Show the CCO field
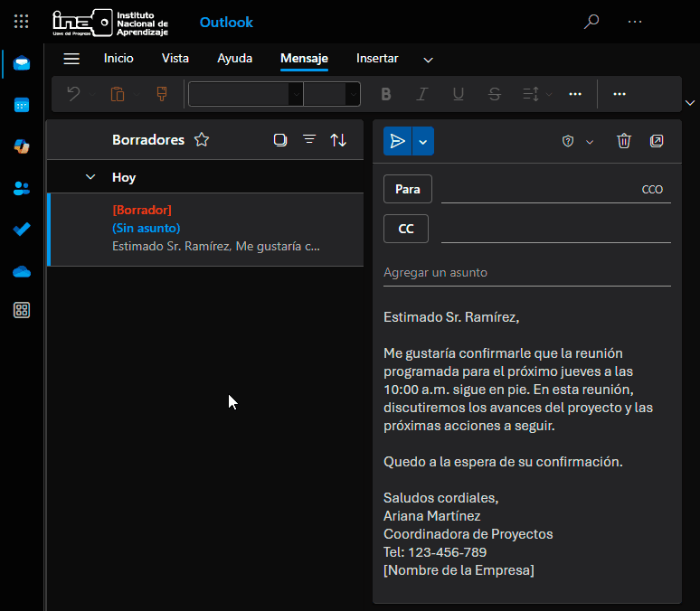 tap(652, 190)
